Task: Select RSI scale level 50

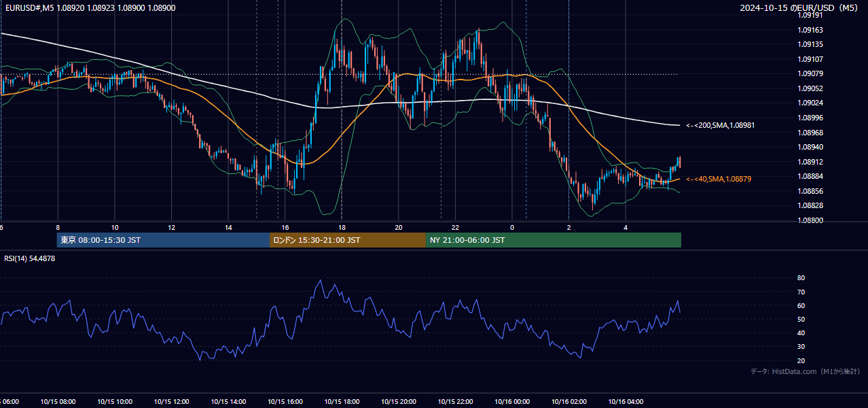Action: (801, 319)
